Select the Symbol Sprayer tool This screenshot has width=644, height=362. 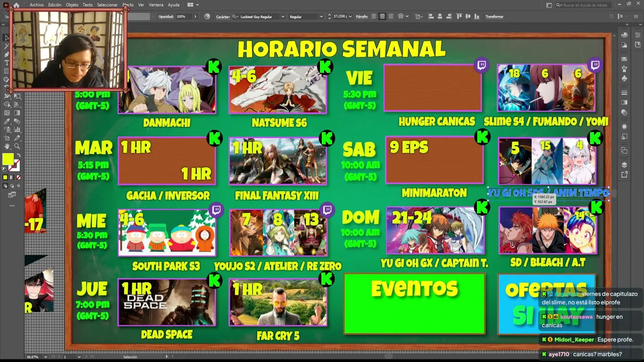point(7,130)
